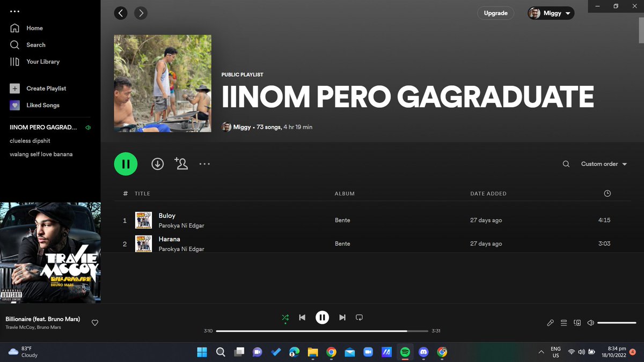Enable repeat mode
The image size is (644, 362).
pyautogui.click(x=360, y=317)
